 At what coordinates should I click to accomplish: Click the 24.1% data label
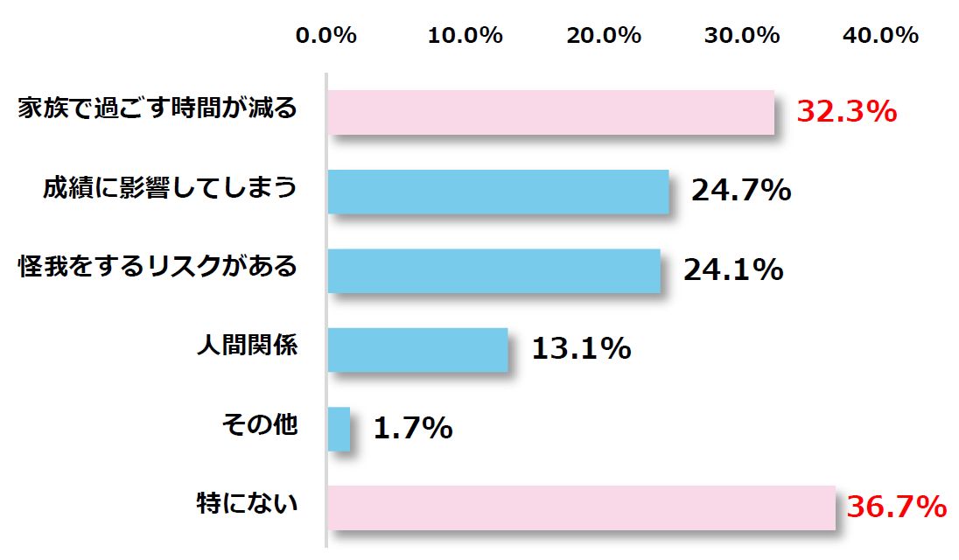tap(732, 269)
